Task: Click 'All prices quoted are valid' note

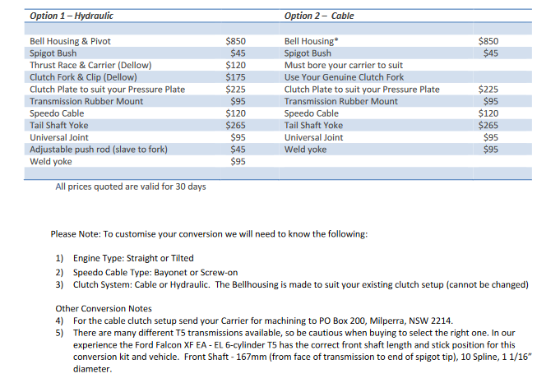Action: tap(130, 187)
